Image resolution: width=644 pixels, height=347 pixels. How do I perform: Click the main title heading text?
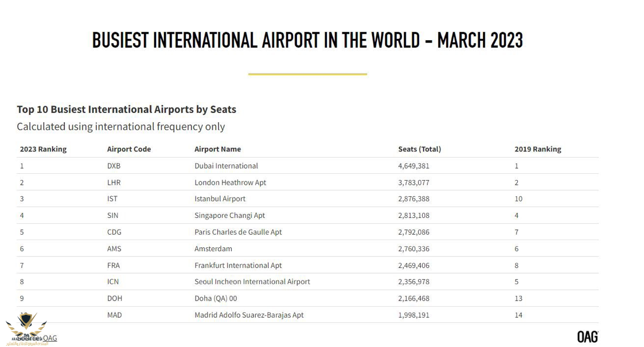[307, 40]
